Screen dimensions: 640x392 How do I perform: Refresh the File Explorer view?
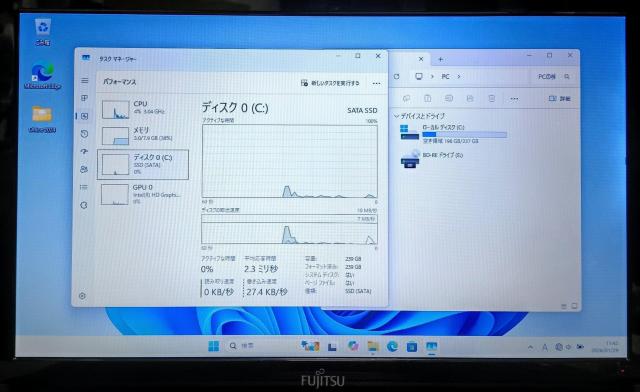pyautogui.click(x=396, y=76)
